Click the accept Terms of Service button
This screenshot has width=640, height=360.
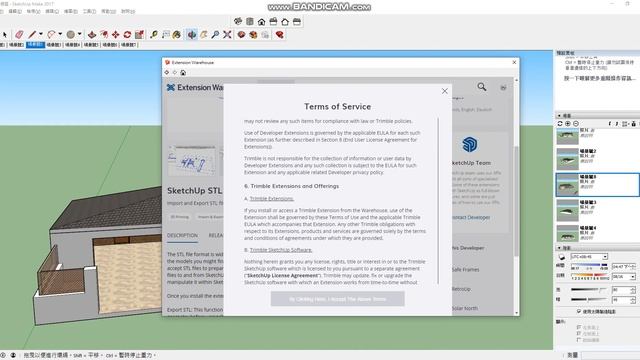(x=338, y=299)
